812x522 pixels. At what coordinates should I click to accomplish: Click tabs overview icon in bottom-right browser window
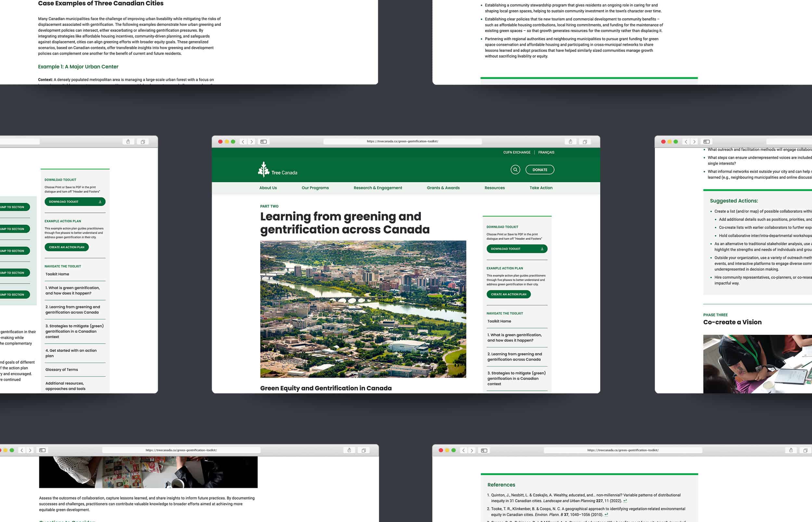[805, 450]
